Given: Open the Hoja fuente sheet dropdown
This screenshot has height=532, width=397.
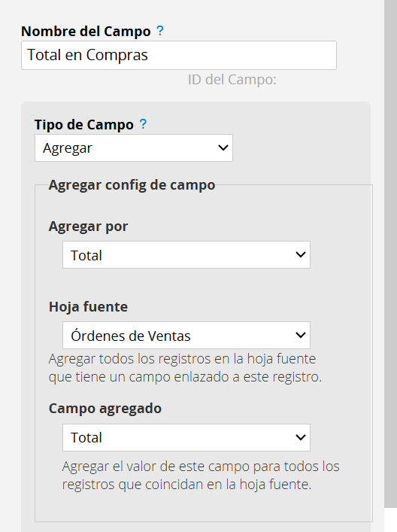Looking at the screenshot, I should point(186,335).
